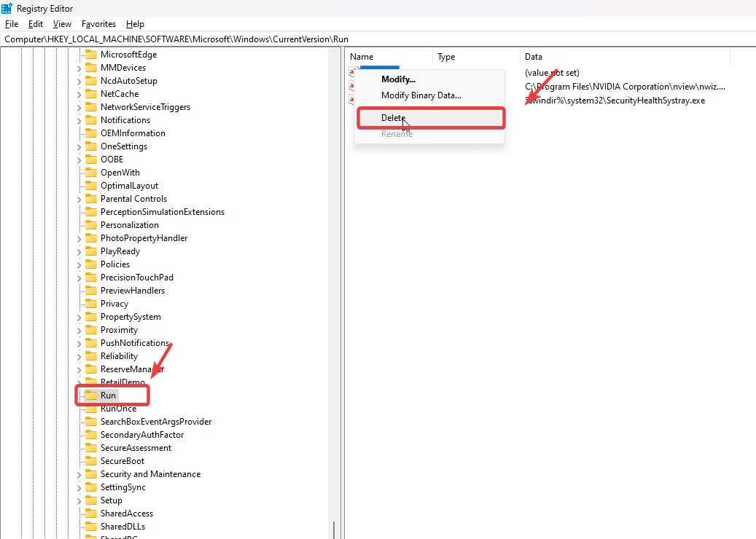Click the Registry Editor title bar icon
Viewport: 756px width, 539px height.
[7, 9]
